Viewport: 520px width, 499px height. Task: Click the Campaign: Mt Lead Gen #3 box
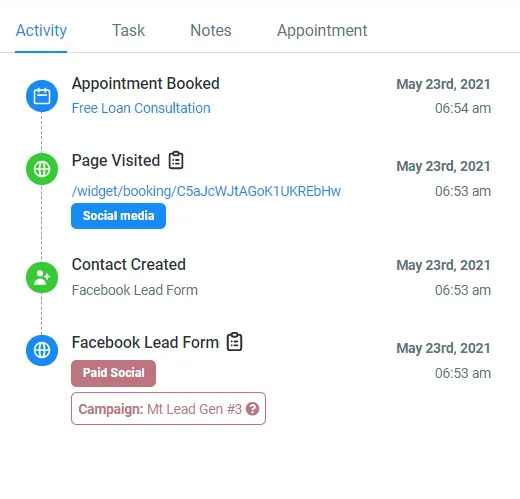pos(168,409)
